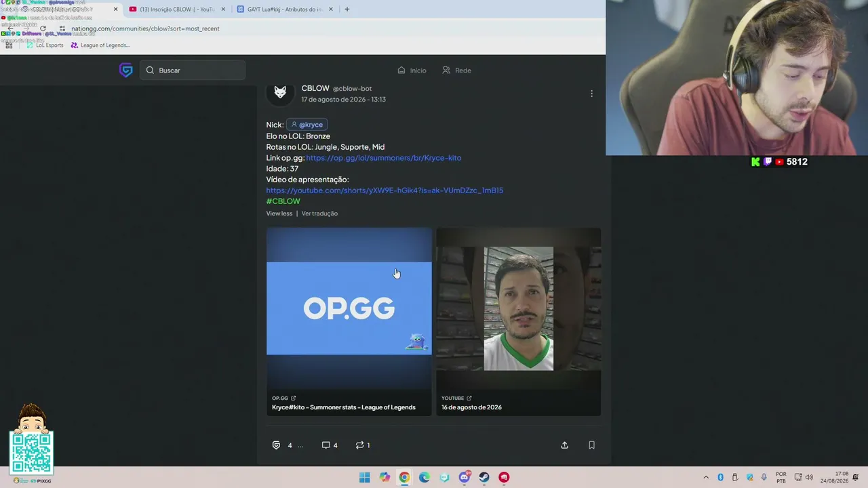Open the CBLOW author name on the post
Viewport: 868px width, 488px height.
click(315, 88)
